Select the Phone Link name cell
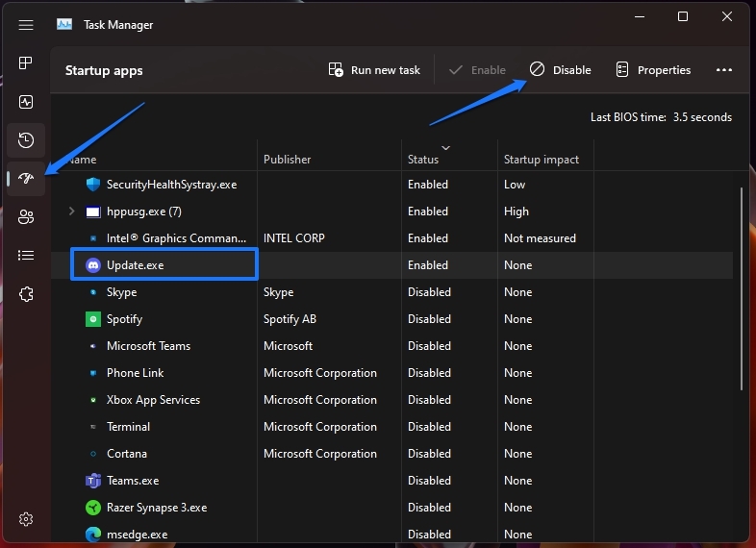 135,373
